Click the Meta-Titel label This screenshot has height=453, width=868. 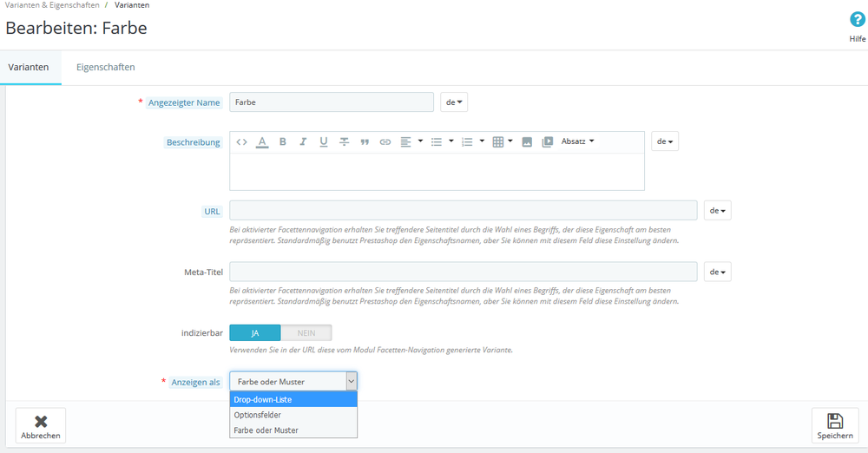coord(203,272)
